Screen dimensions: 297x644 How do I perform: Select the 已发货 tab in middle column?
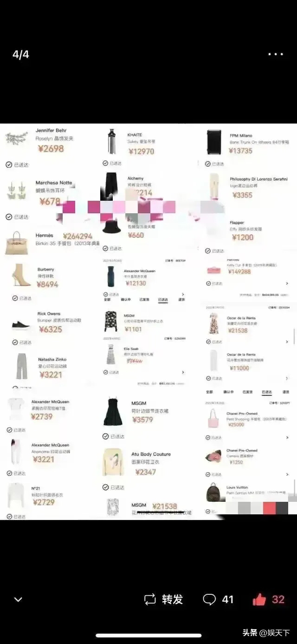tap(145, 300)
